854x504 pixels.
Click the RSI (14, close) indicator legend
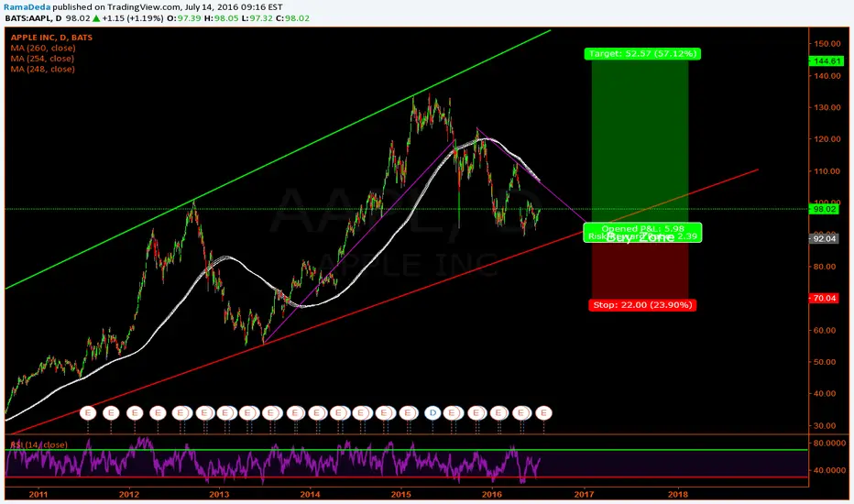pos(38,444)
